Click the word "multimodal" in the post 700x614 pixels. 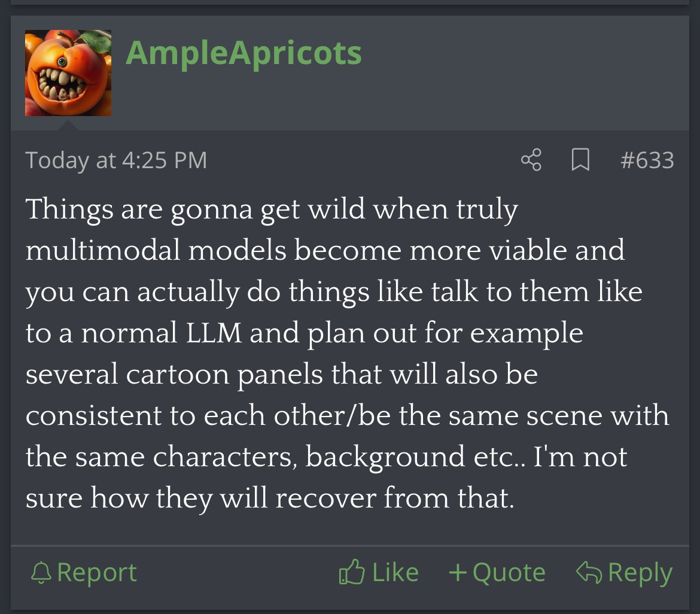point(102,250)
